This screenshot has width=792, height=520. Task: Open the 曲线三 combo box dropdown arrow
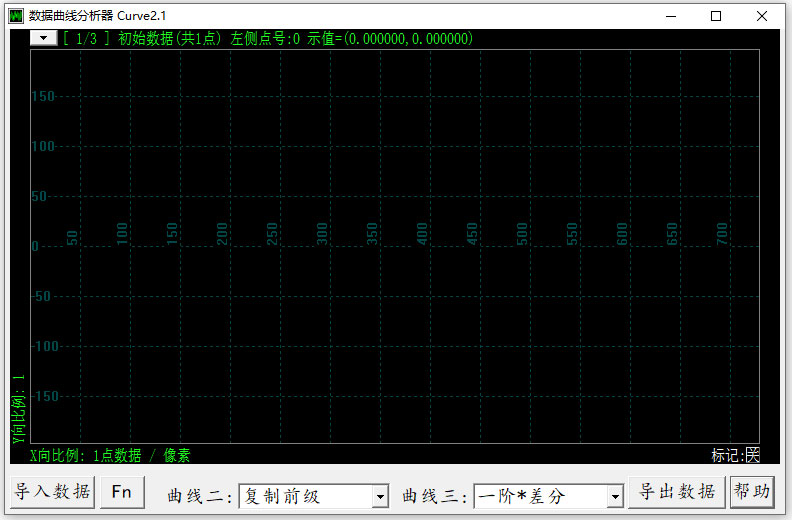point(615,497)
